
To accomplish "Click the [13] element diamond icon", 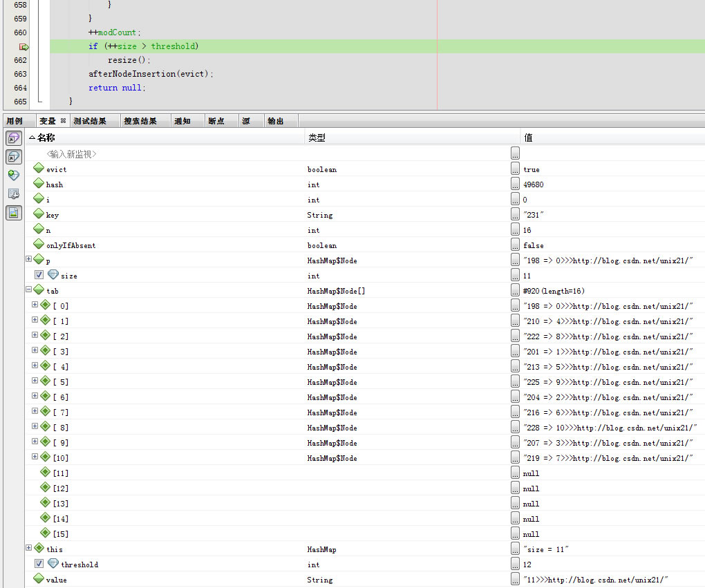I will 45,502.
